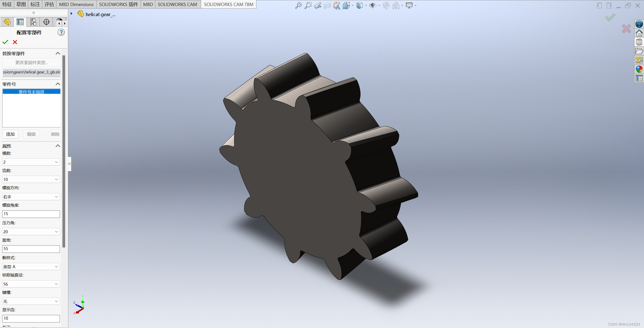Screen dimensions: 644x328
Task: Open the Design Library icon in task pane
Action: click(x=639, y=42)
